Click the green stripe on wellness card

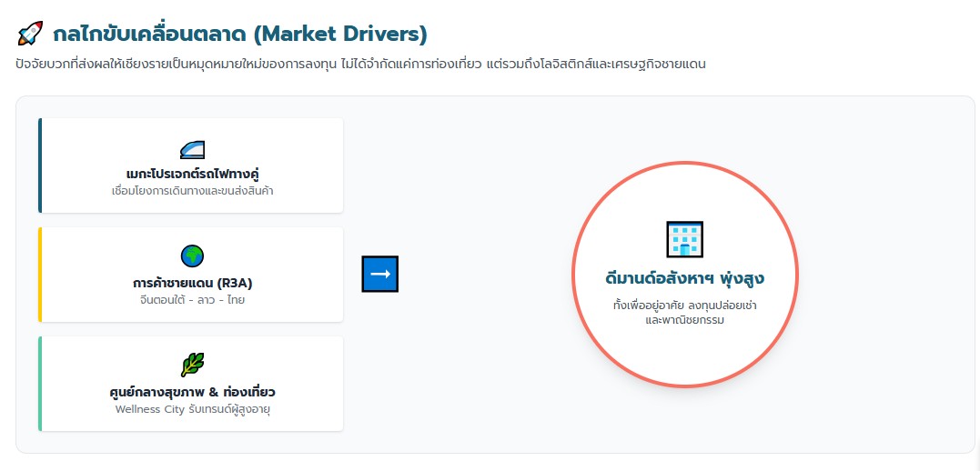tap(40, 383)
